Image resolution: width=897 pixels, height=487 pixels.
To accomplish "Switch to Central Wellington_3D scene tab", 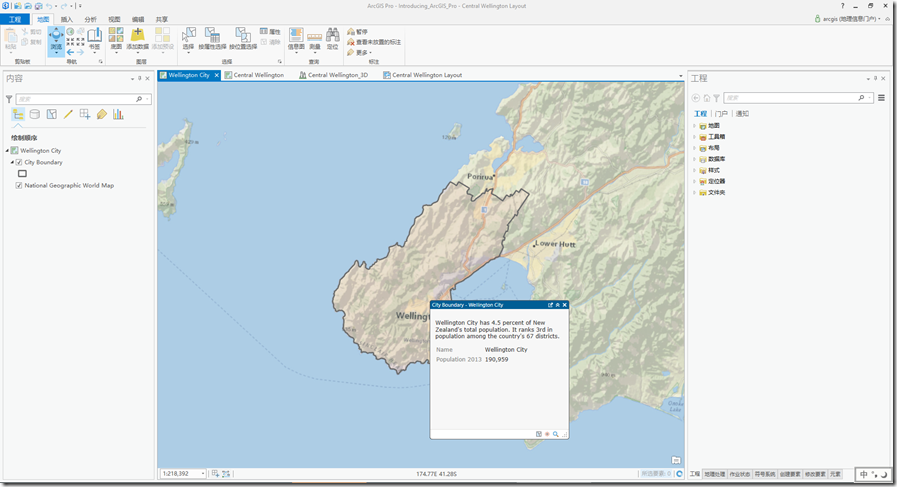I will coord(334,75).
